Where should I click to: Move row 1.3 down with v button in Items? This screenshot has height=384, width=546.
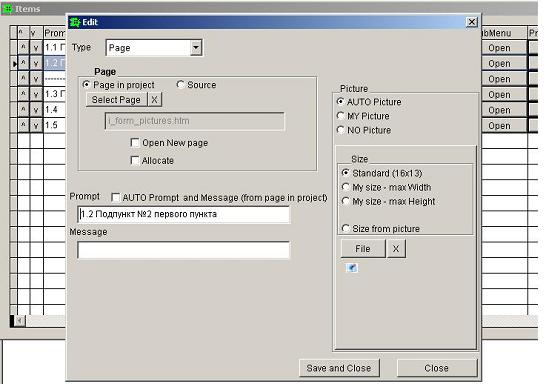36,94
